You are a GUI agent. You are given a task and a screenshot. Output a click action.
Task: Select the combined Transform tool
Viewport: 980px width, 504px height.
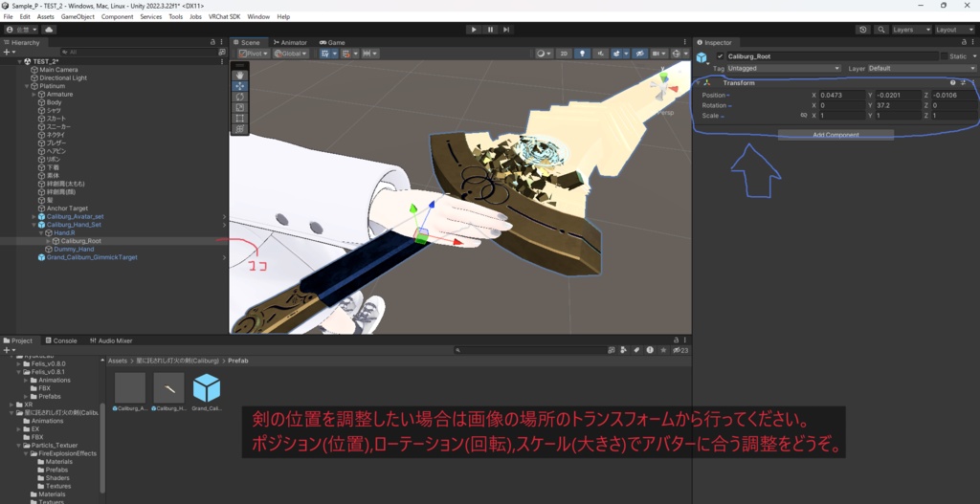(x=240, y=128)
